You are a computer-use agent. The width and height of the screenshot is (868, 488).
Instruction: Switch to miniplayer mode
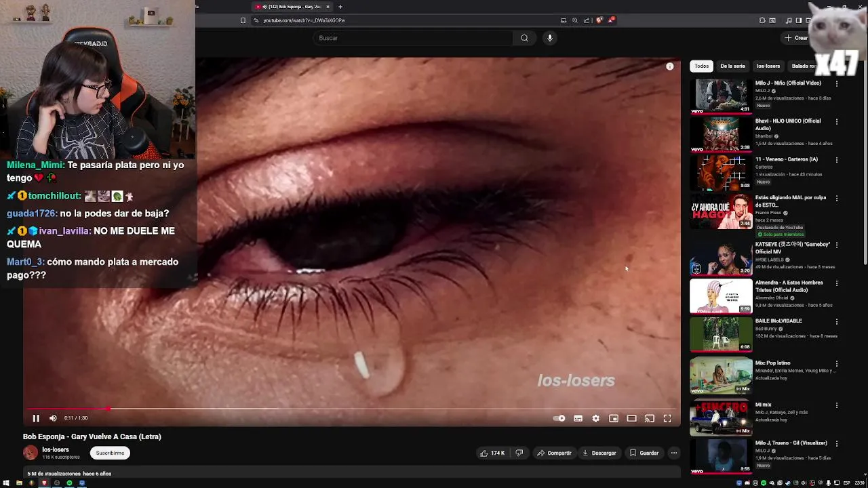coord(614,418)
